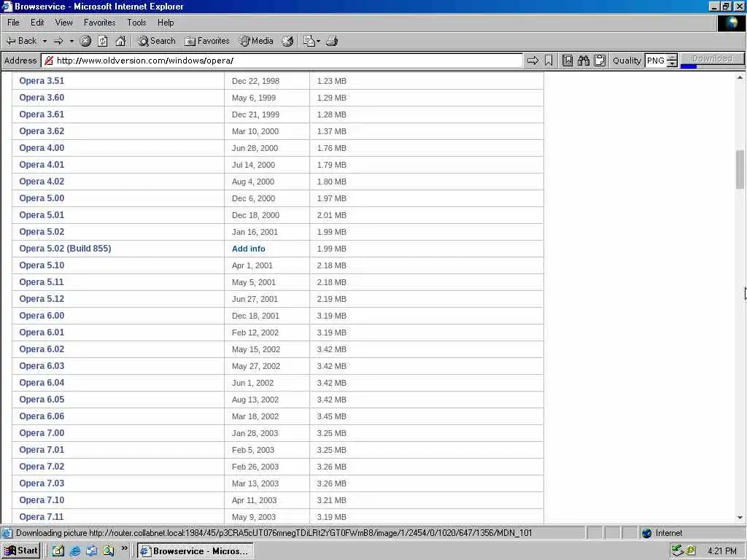The image size is (747, 560).
Task: Open the File menu
Action: click(13, 23)
